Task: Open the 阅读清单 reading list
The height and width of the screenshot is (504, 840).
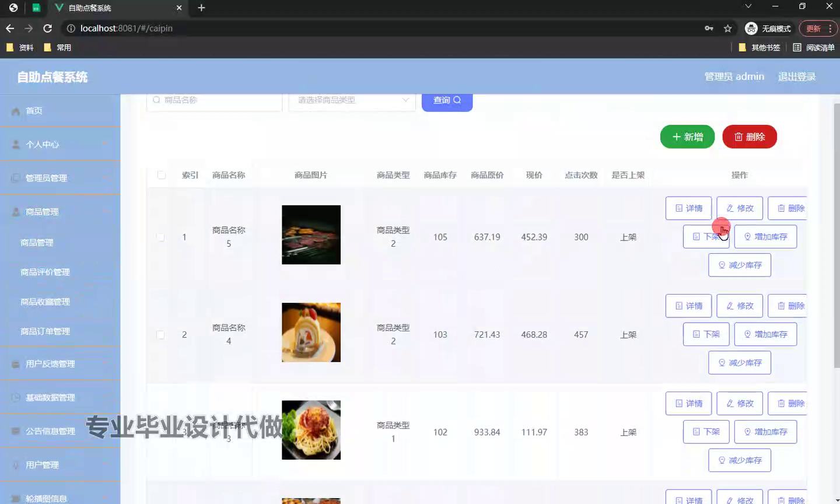Action: tap(814, 47)
